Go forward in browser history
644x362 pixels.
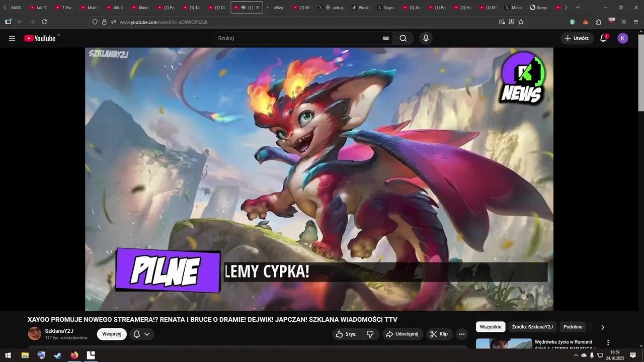point(32,22)
